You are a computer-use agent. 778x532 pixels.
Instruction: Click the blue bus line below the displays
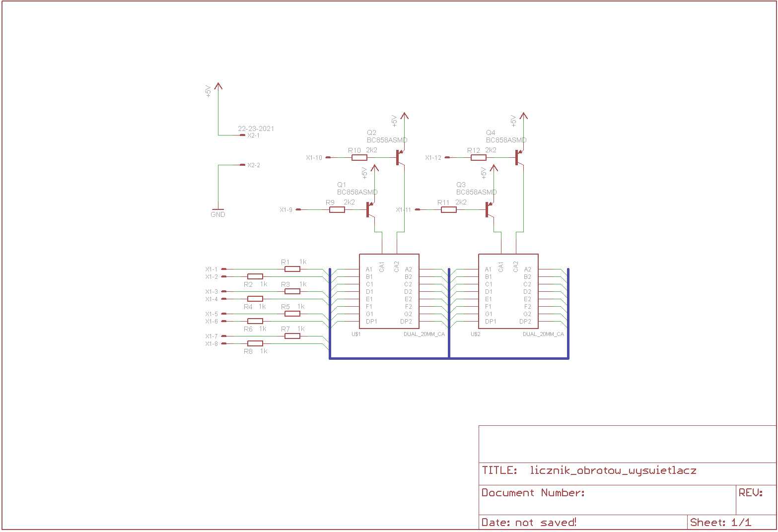coord(449,358)
